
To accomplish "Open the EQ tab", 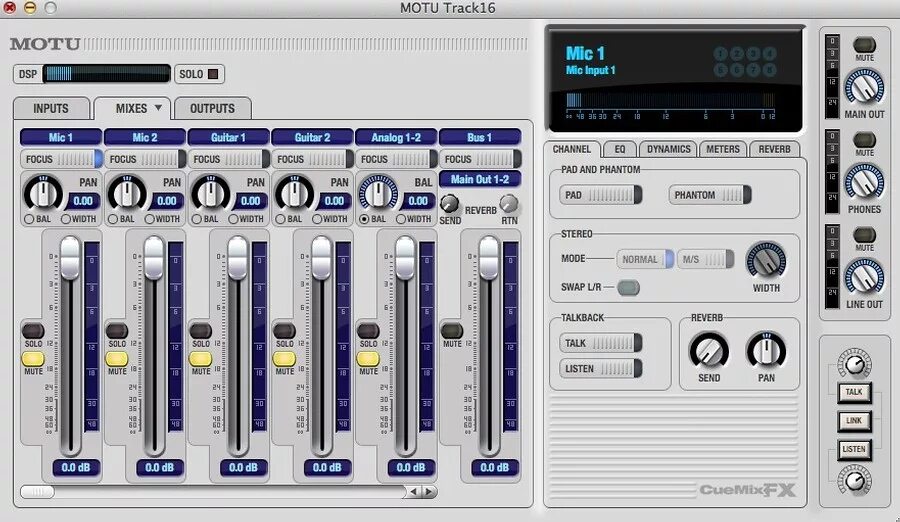I will coord(620,149).
